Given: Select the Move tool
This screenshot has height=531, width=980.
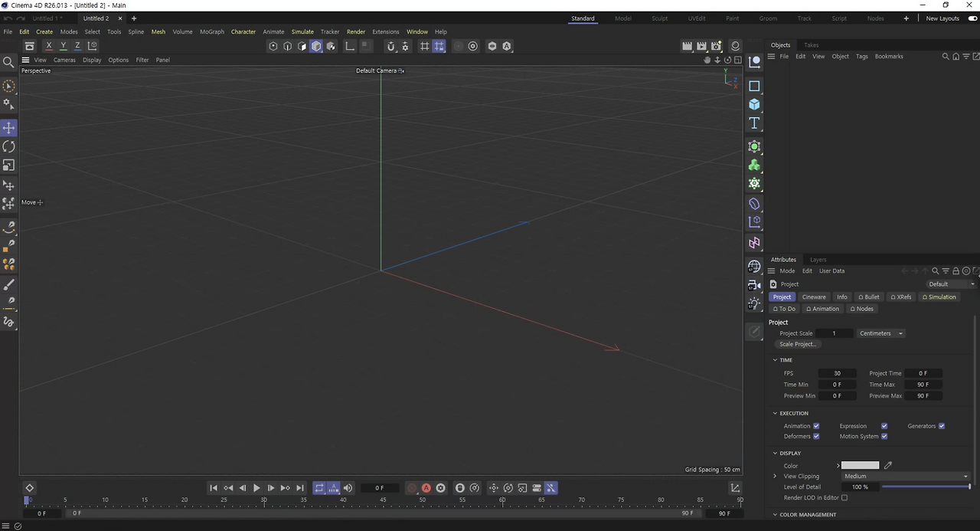Looking at the screenshot, I should [x=9, y=127].
